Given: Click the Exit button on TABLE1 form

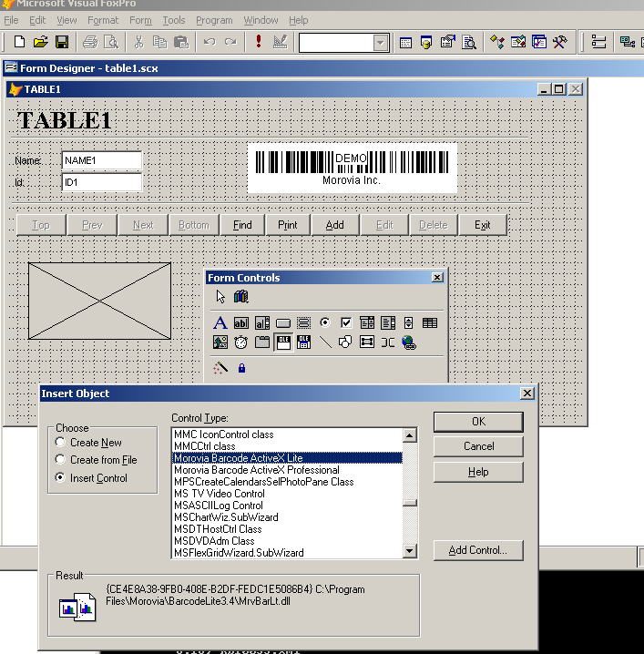Looking at the screenshot, I should point(483,225).
